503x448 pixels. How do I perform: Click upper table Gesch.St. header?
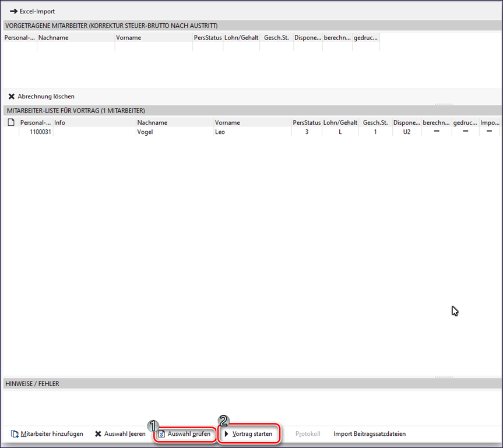tap(276, 37)
